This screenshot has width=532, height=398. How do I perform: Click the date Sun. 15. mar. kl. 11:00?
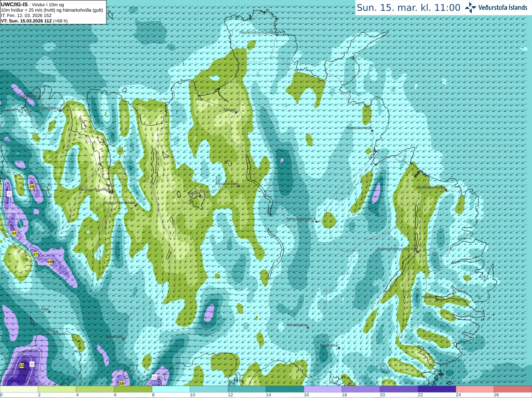(409, 7)
